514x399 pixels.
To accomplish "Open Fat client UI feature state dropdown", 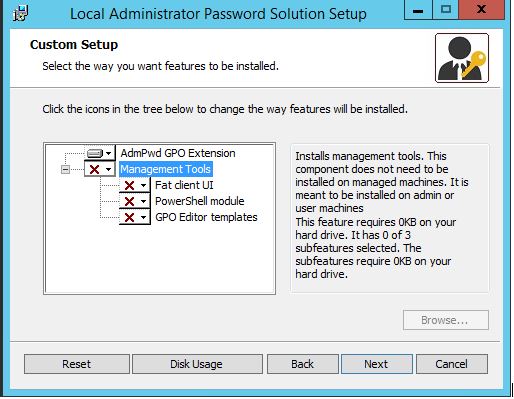I will pos(135,185).
